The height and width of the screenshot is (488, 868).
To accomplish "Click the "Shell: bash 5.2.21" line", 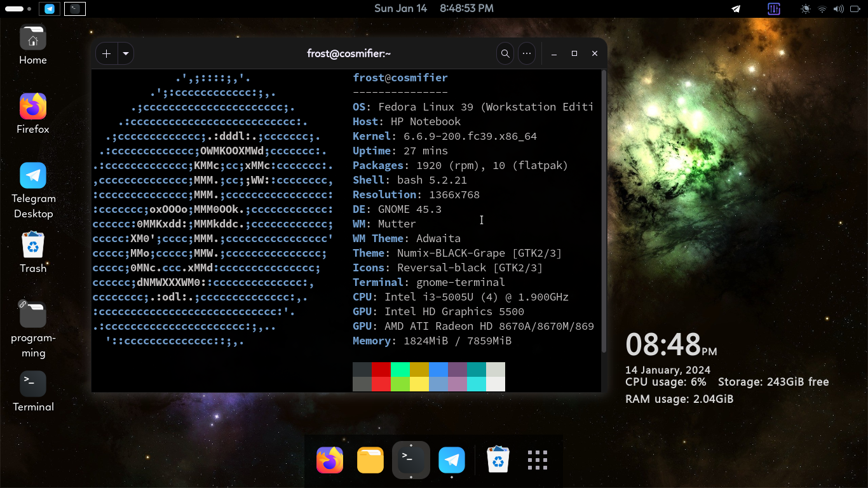I will tap(410, 180).
